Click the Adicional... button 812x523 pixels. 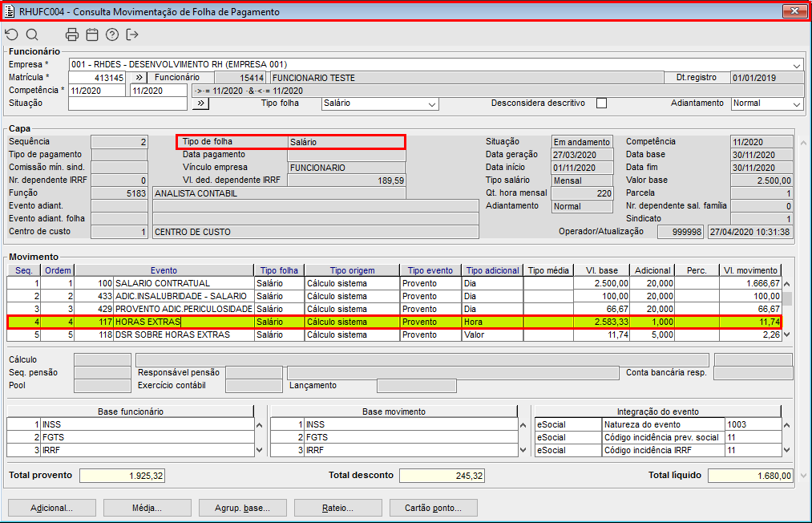(x=52, y=508)
